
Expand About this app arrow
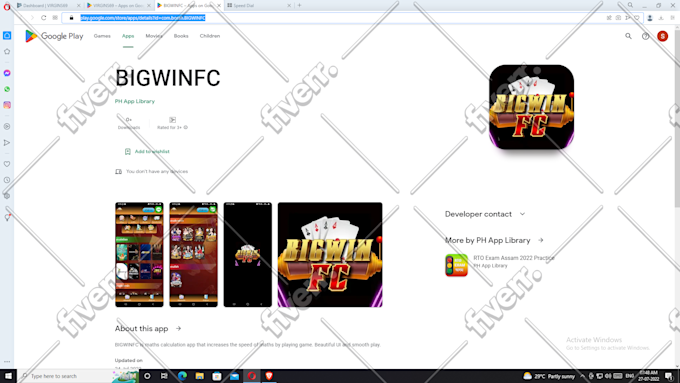point(178,328)
